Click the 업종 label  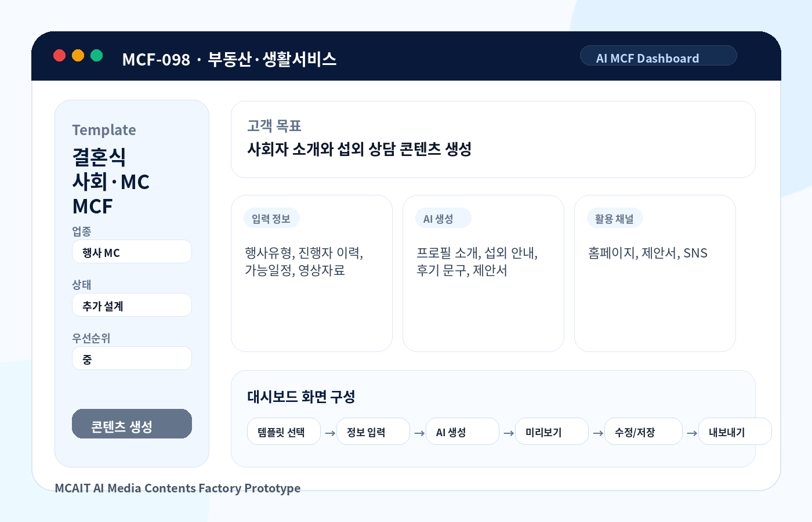click(81, 231)
